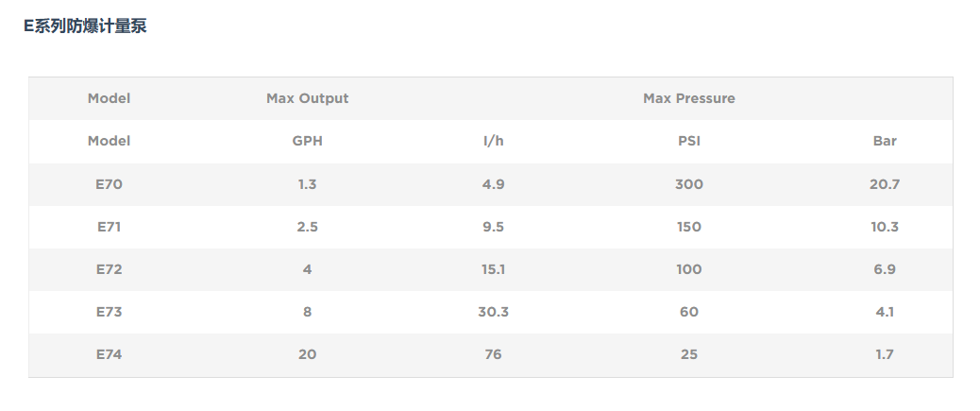980x411 pixels.
Task: Click the 30.3 l/h value for E73
Action: click(493, 312)
